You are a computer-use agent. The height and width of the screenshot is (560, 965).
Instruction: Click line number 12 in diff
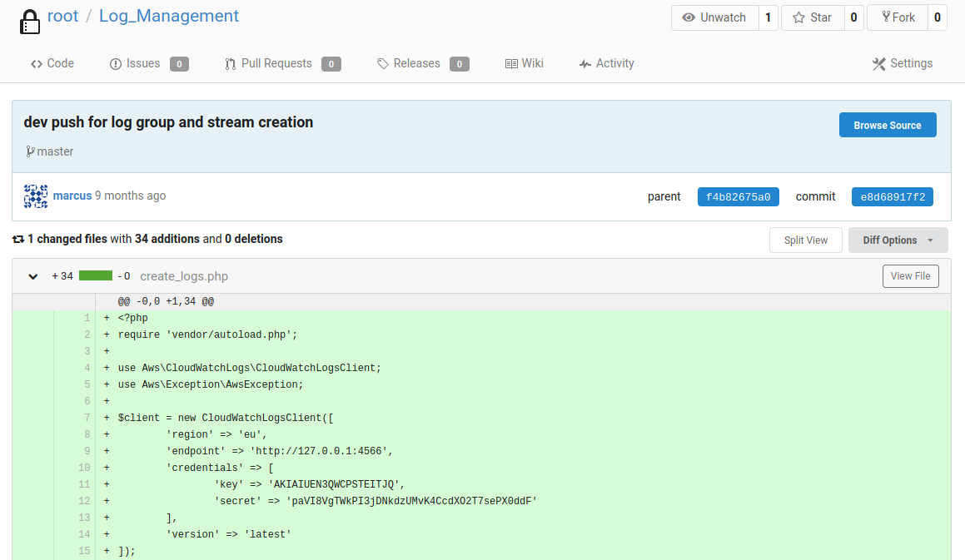click(x=83, y=501)
